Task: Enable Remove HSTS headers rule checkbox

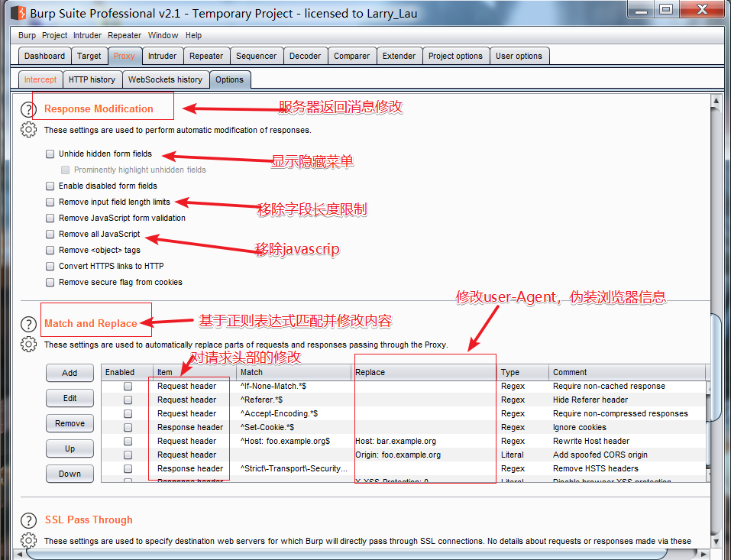Action: pos(128,468)
